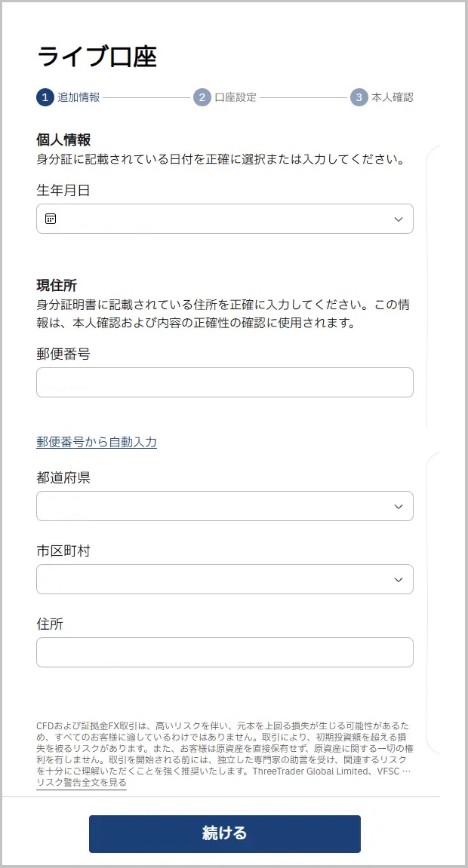
Task: Focus the 郵便番号 text input
Action: (224, 382)
